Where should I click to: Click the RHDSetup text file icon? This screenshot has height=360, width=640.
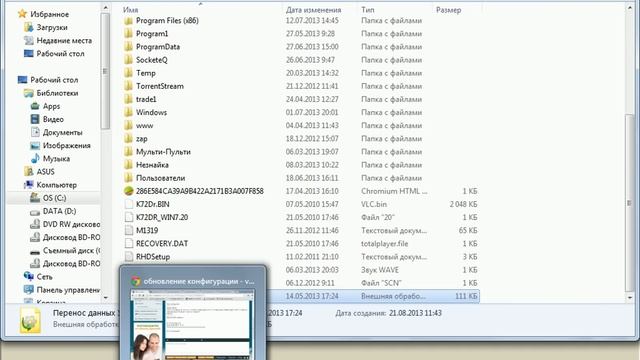click(129, 257)
